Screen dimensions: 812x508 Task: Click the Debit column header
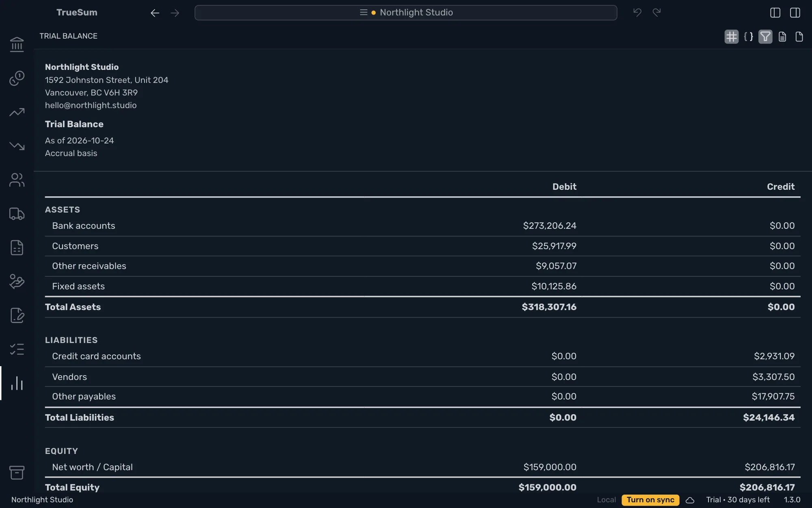(564, 187)
